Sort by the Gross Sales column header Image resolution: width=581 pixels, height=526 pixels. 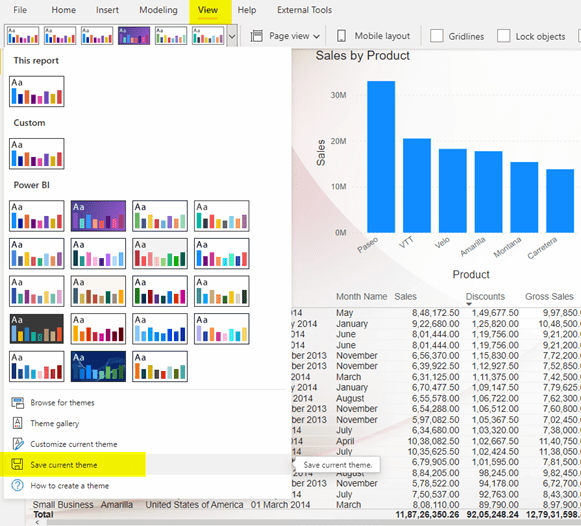(549, 296)
